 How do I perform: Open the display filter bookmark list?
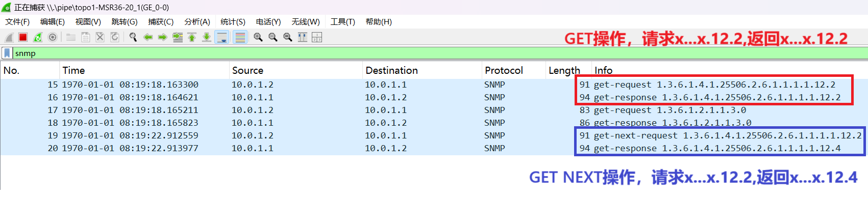pyautogui.click(x=7, y=53)
